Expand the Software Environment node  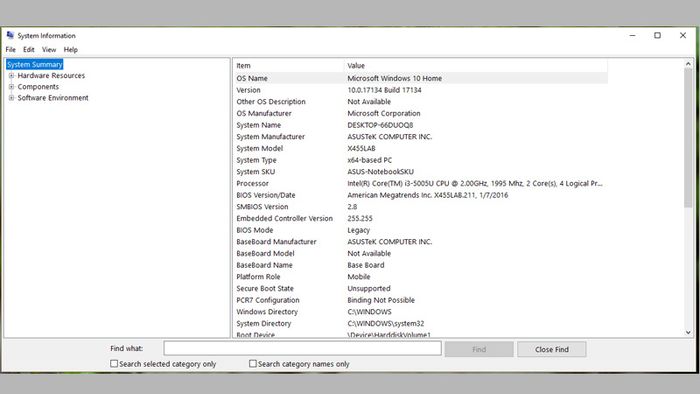point(12,98)
